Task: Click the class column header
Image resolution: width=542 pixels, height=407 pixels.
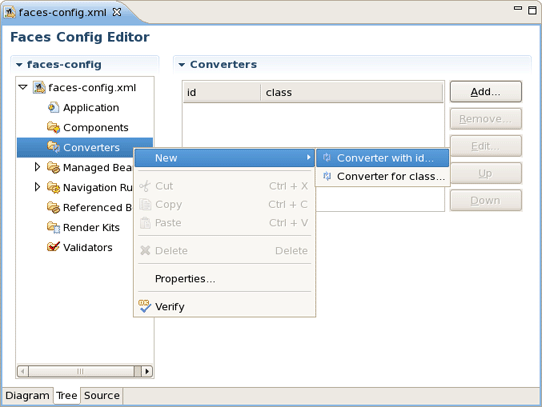Action: point(352,92)
